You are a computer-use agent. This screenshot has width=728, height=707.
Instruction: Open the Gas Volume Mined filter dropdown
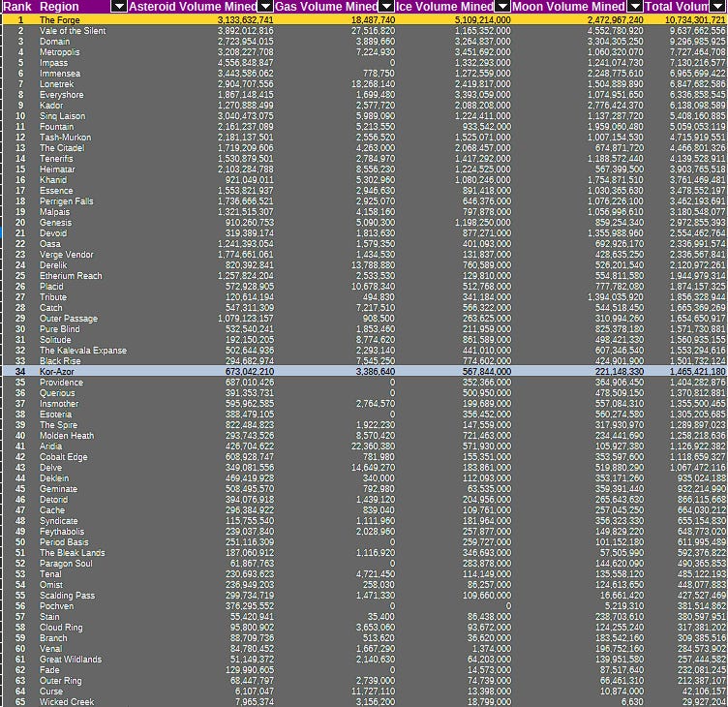386,6
